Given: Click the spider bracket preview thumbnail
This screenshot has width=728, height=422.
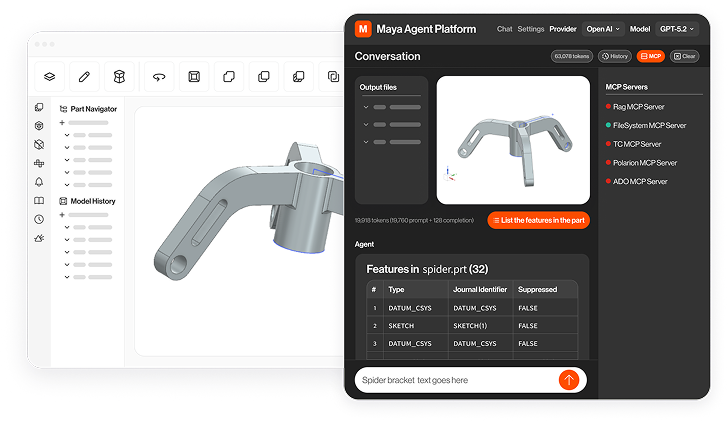Looking at the screenshot, I should (x=514, y=140).
